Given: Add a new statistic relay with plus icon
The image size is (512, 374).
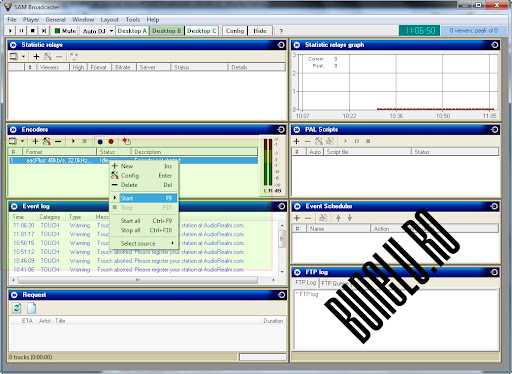Looking at the screenshot, I should (x=36, y=57).
